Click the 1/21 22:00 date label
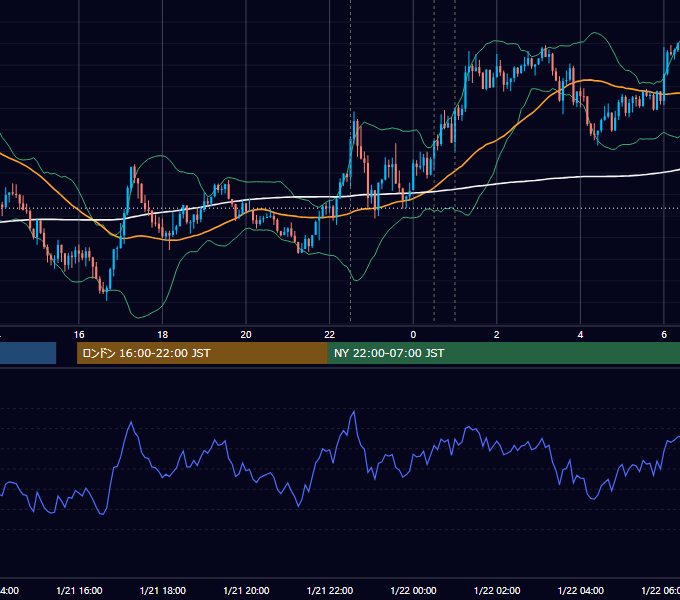 point(330,590)
